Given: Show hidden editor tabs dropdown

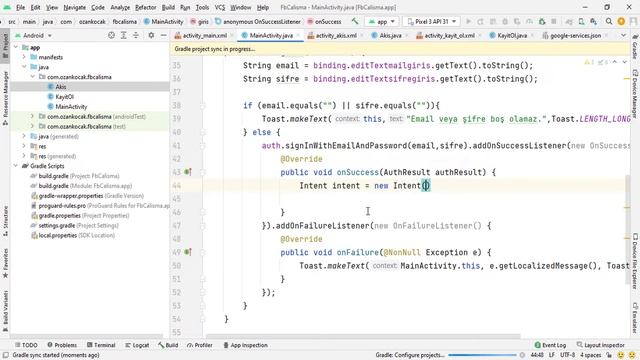Looking at the screenshot, I should (623, 36).
